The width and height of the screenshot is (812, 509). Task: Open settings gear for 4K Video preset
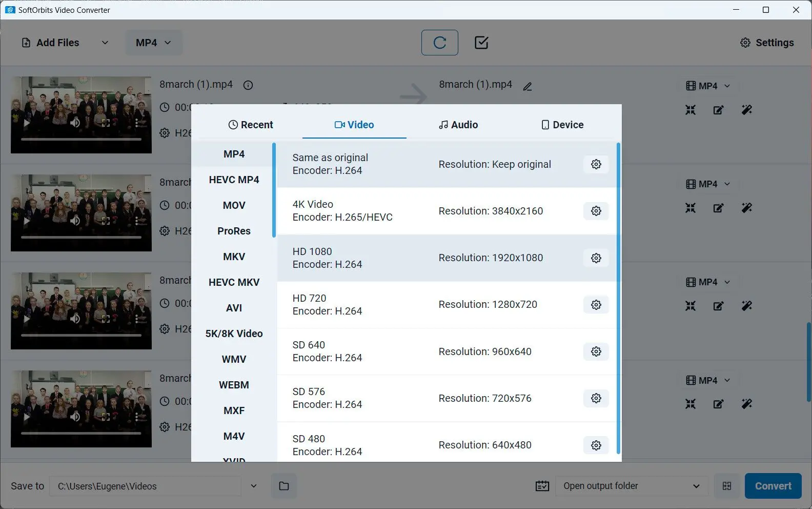596,211
